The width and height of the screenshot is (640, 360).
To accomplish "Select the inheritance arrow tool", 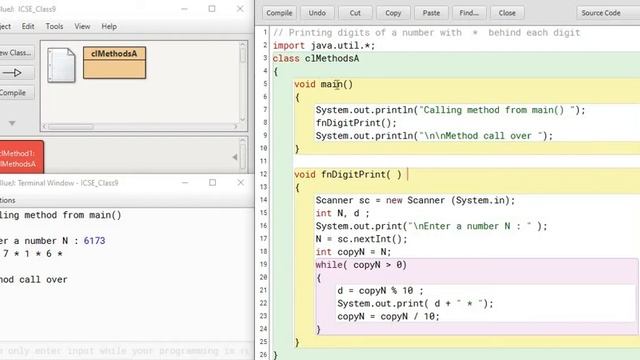I will 16,73.
